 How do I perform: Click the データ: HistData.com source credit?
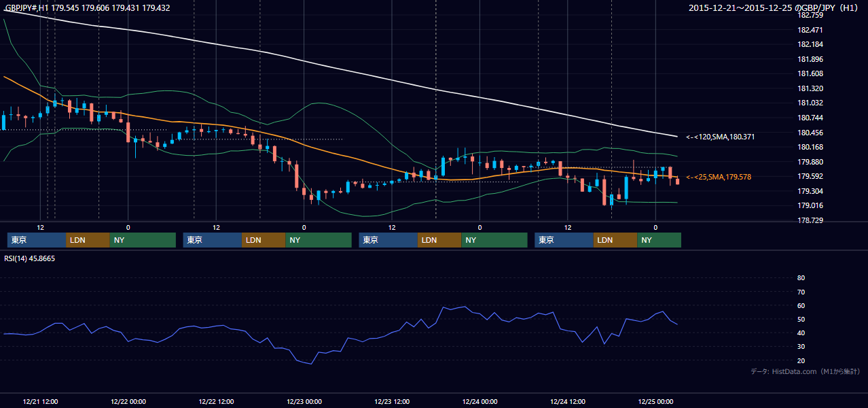pos(806,372)
